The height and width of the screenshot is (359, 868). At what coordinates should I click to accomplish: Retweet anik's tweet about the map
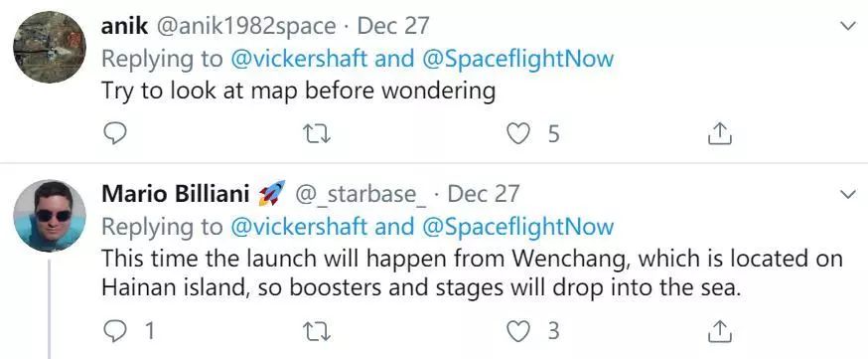pos(318,134)
